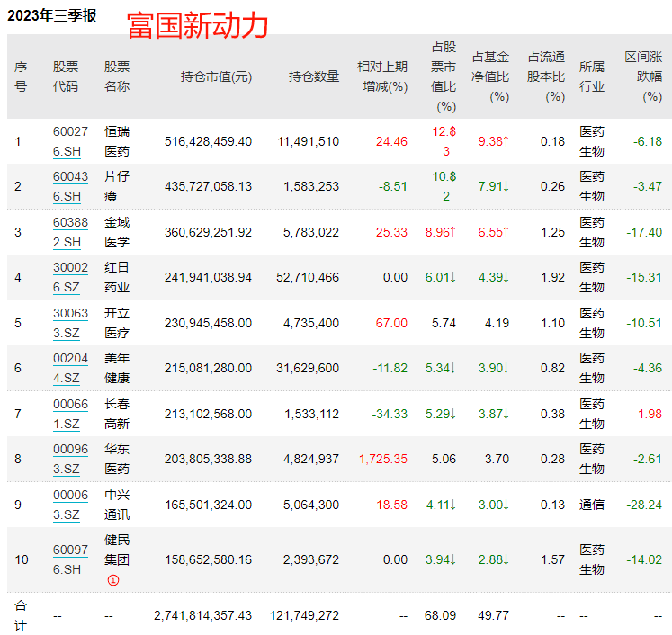The height and width of the screenshot is (635, 672).
Task: Select stock name 长春高新
Action: [x=117, y=414]
